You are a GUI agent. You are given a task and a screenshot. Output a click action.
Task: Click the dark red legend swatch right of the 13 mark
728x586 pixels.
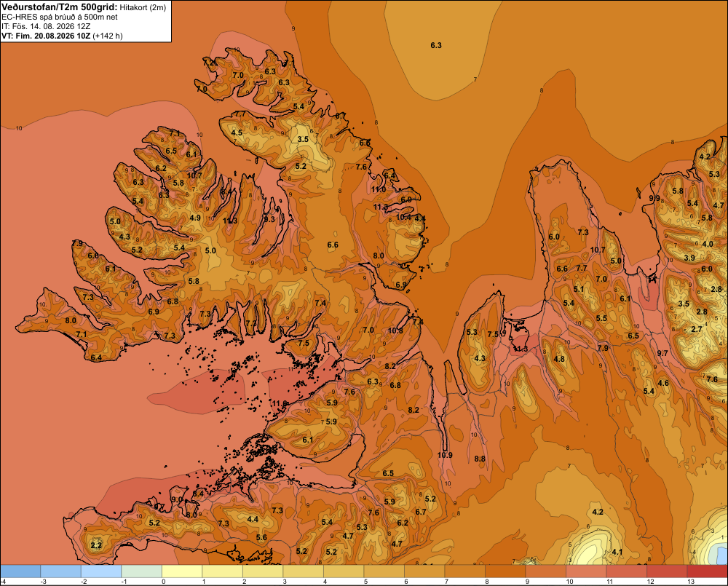(707, 571)
